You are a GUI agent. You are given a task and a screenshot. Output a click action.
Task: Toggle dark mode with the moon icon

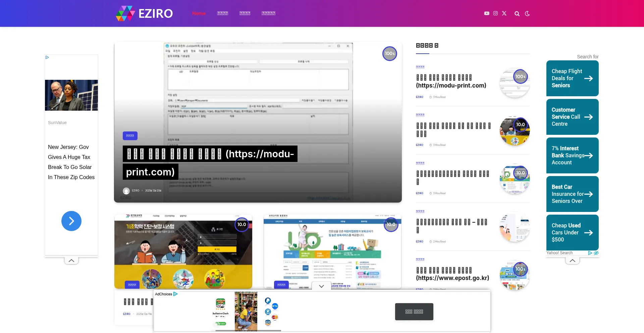(527, 13)
